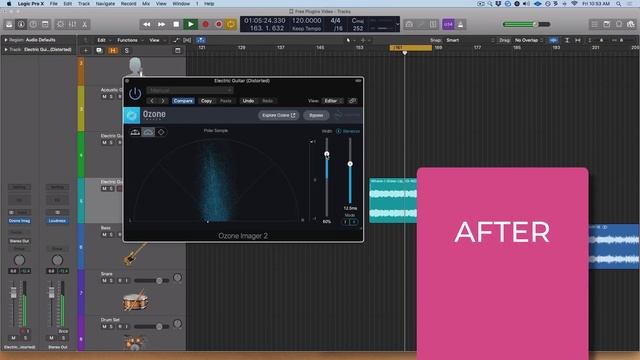The width and height of the screenshot is (640, 360).
Task: Toggle the Waveform Zoom button
Action: click(553, 40)
